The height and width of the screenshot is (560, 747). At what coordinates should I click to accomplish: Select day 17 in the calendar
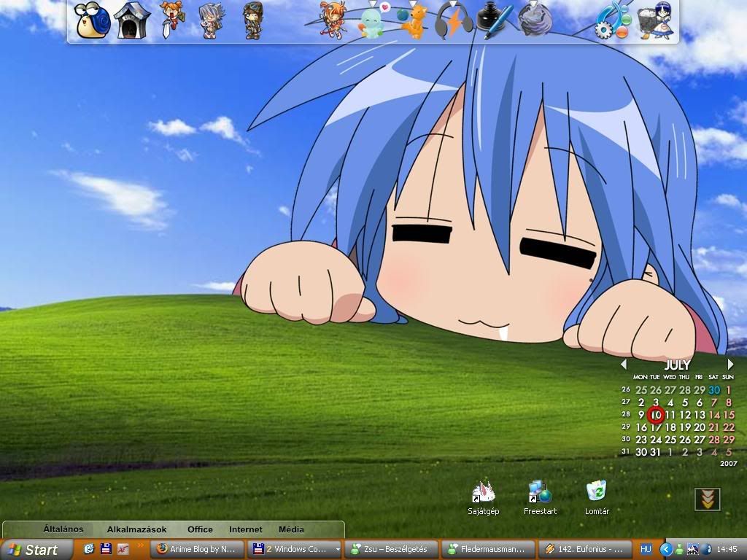coord(656,427)
